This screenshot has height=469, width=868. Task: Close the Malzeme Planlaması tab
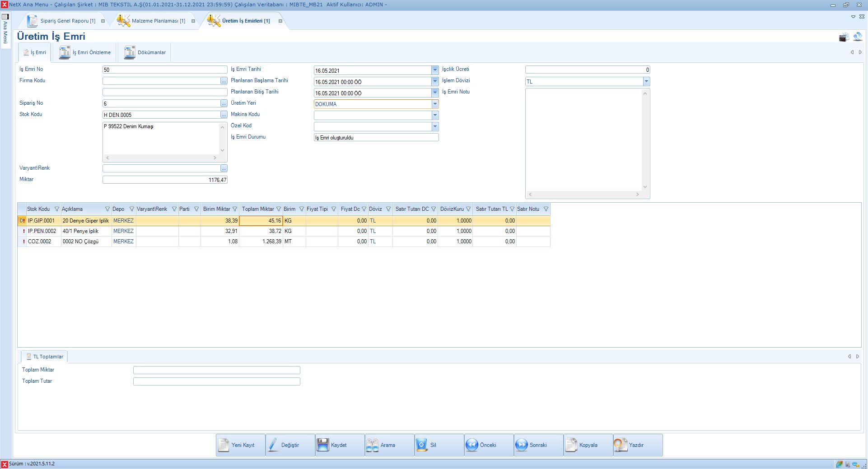point(193,21)
